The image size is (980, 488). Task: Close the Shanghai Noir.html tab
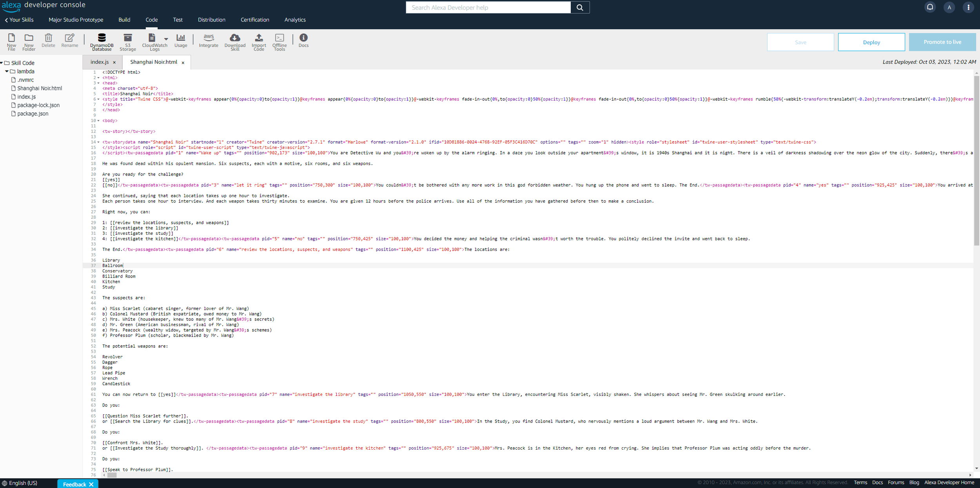[183, 63]
